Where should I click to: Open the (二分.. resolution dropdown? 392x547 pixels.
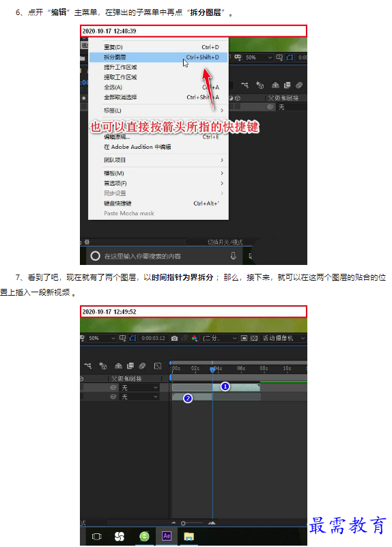[x=219, y=338]
